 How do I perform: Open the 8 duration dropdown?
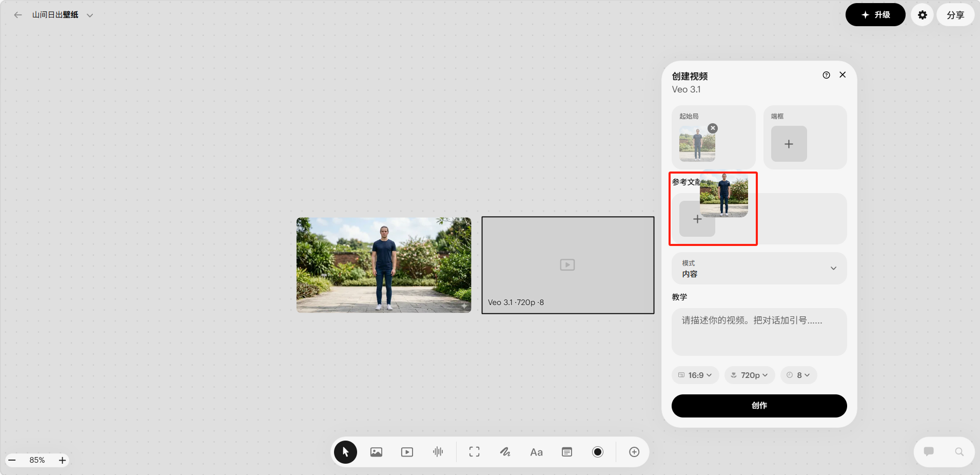tap(798, 375)
